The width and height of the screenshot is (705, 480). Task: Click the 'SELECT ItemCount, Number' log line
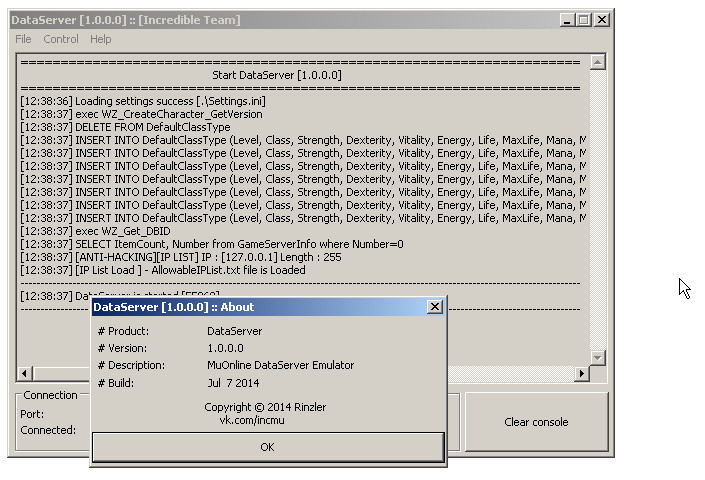[x=212, y=244]
